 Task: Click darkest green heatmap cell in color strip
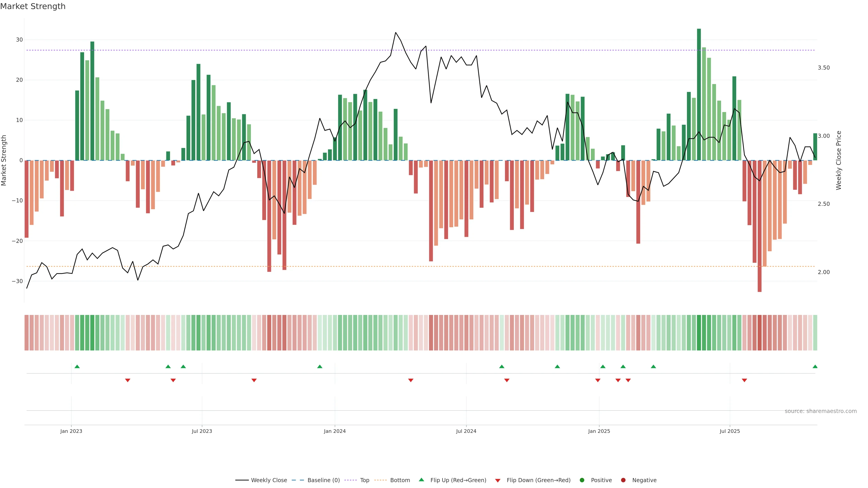point(699,333)
